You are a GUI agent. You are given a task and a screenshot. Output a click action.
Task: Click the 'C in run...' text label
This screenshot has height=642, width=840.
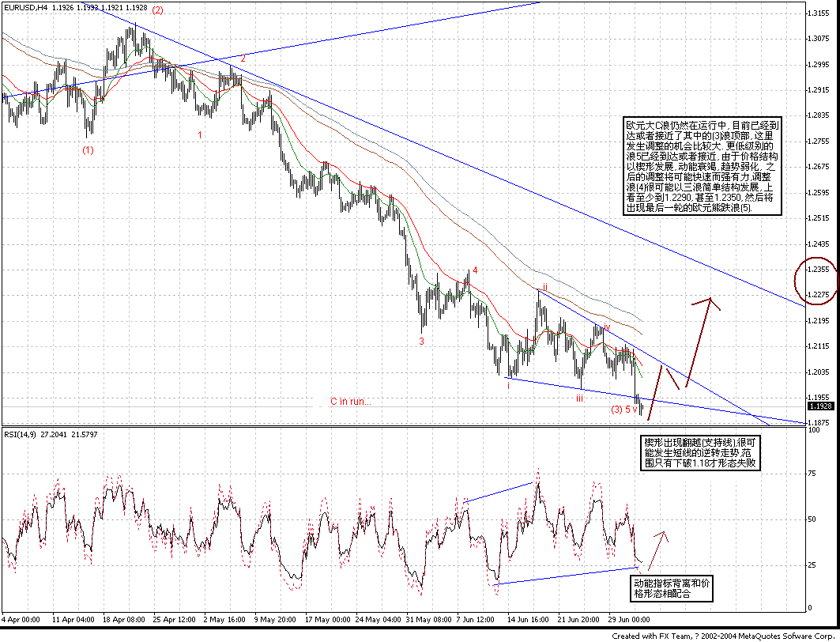click(350, 402)
